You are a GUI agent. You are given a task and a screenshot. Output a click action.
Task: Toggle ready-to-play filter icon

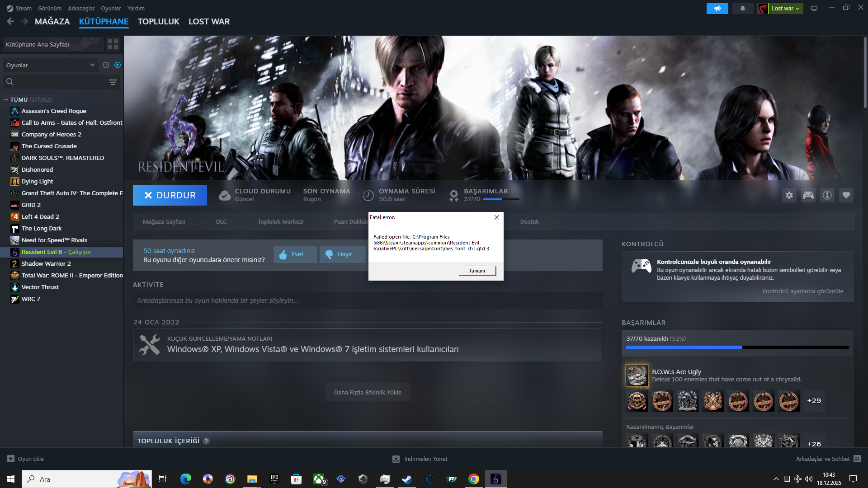118,65
